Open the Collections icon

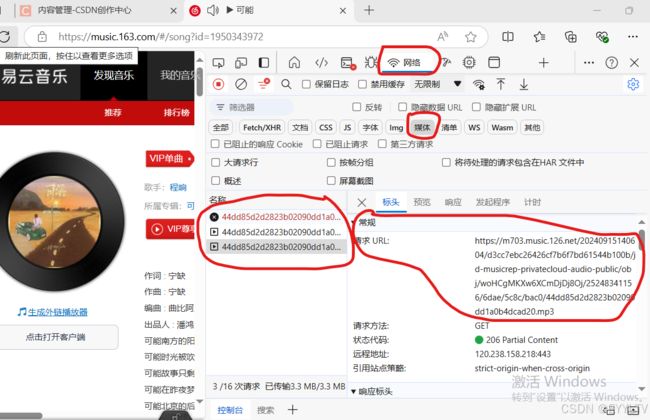pos(571,37)
